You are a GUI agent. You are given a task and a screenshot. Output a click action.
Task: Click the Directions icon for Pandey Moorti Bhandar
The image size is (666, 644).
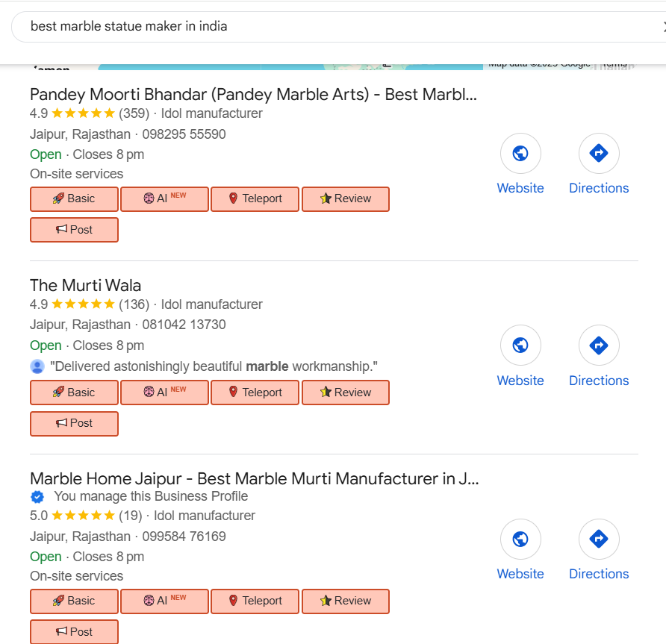pos(599,154)
